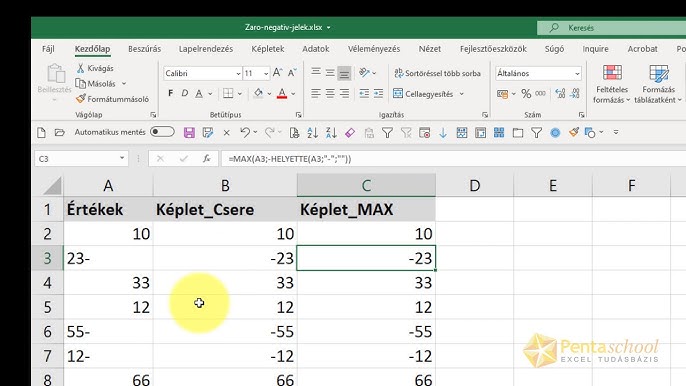Open the Name Box dropdown arrow

tap(122, 158)
